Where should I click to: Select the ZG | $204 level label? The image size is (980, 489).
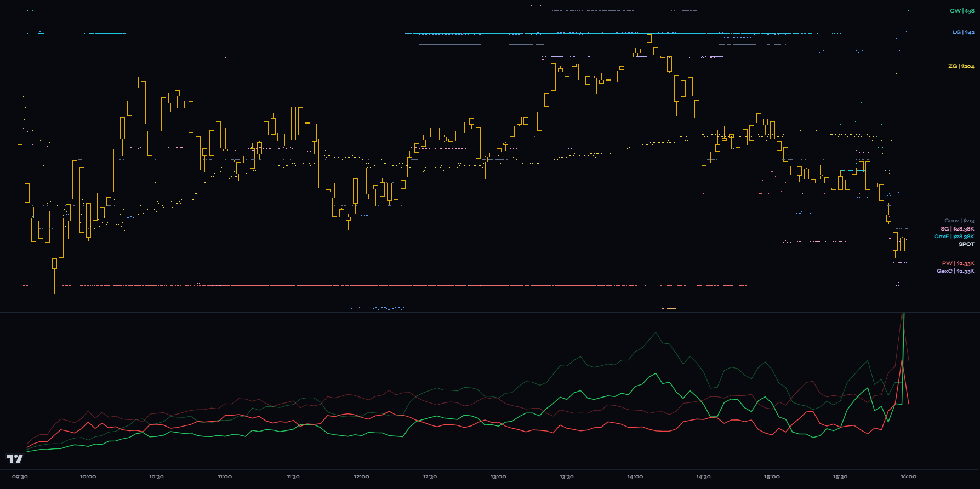coord(961,66)
